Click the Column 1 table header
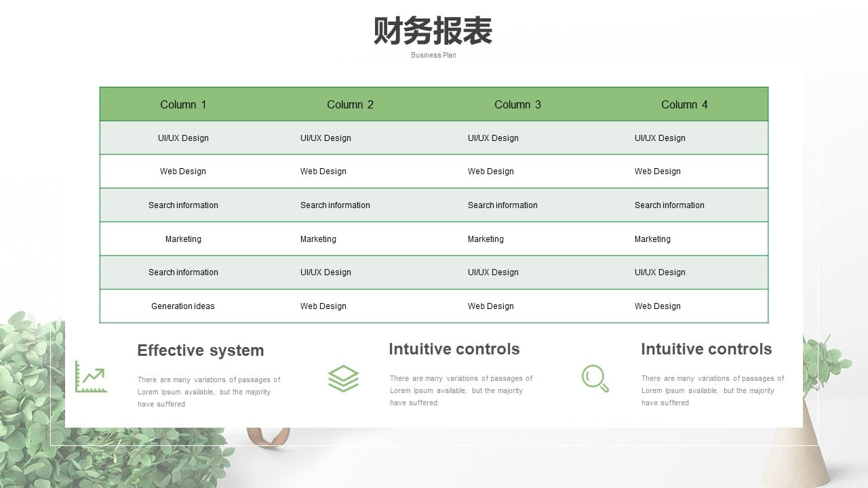Viewport: 868px width, 488px height. click(x=183, y=104)
